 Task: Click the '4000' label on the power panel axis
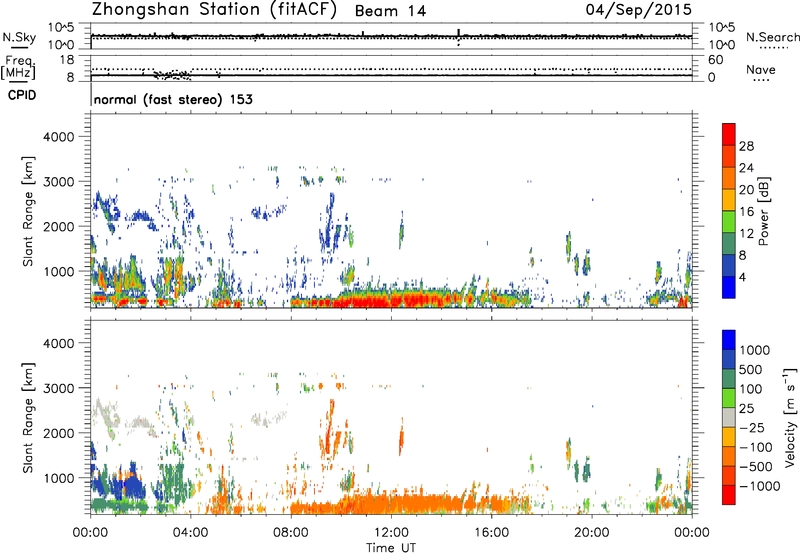(59, 137)
